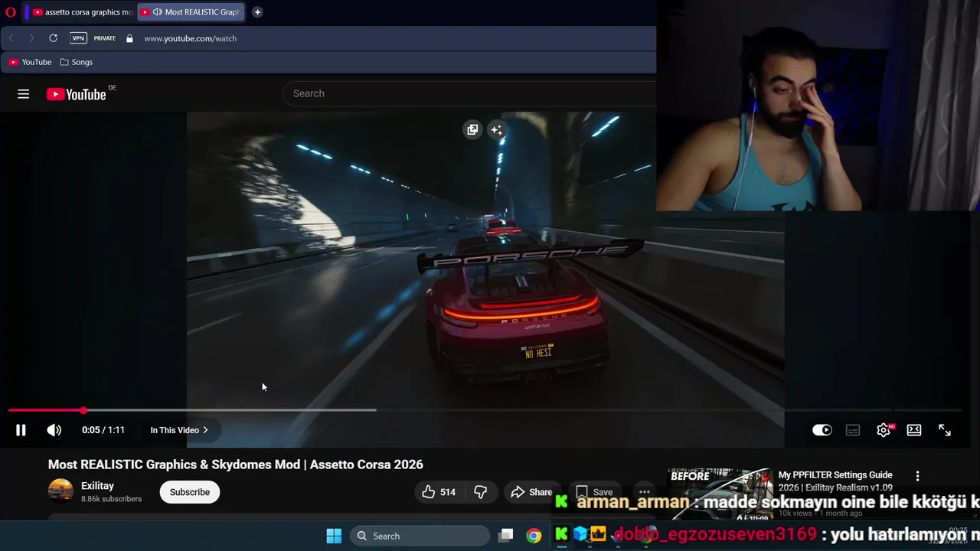Open the yellow crown app on taskbar
Screen dimensions: 980x551
point(598,533)
